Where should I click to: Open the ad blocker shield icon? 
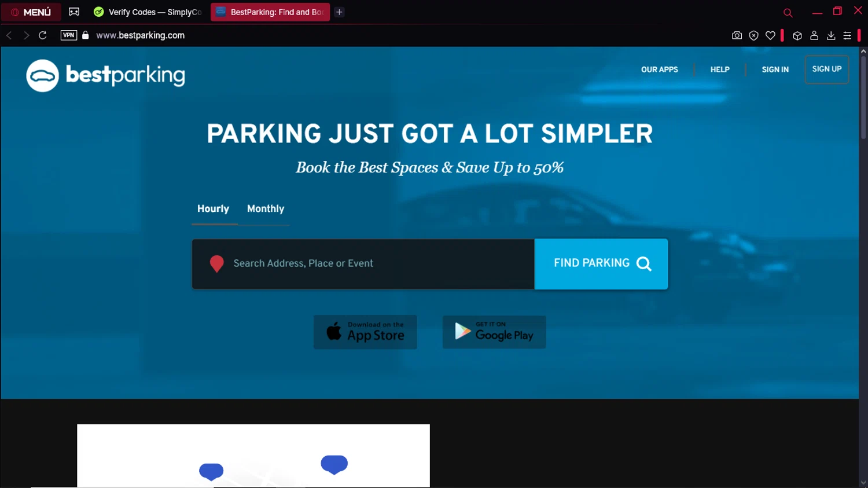point(753,35)
